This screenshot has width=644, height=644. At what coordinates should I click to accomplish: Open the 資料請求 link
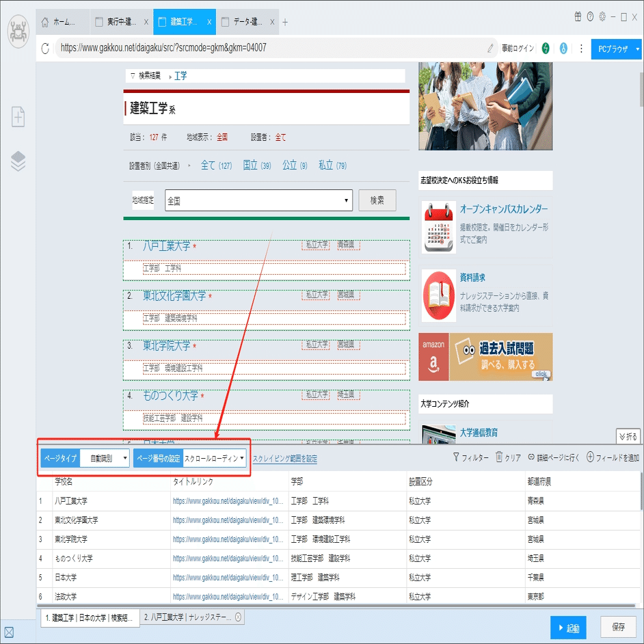pyautogui.click(x=472, y=278)
